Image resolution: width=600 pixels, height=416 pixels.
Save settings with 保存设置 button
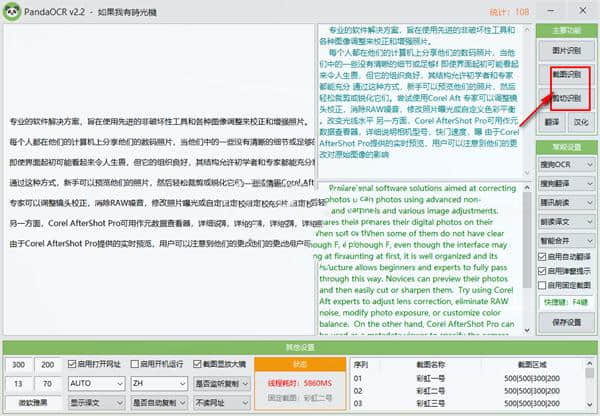567,322
